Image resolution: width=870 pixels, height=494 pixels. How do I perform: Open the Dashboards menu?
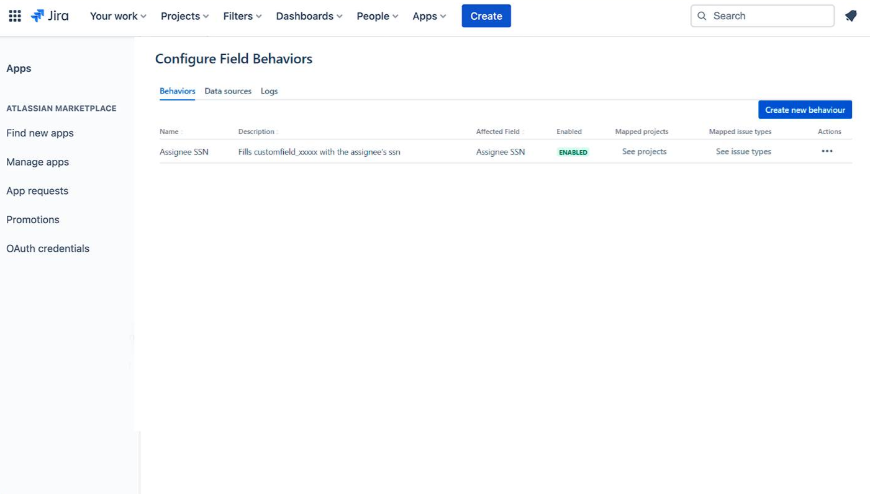pos(309,16)
